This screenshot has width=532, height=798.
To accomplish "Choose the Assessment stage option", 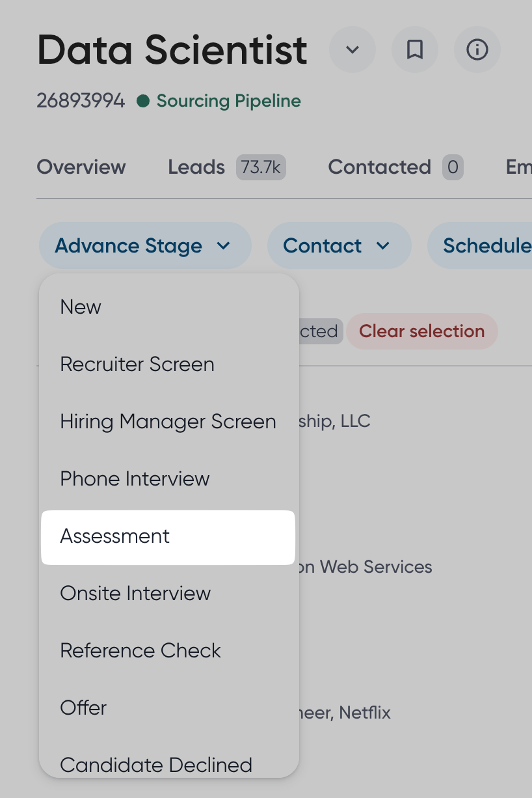I will pos(115,536).
